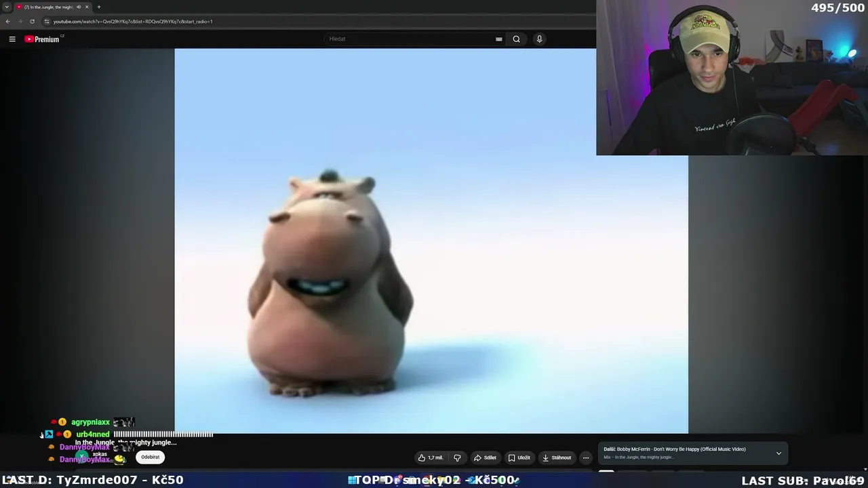Click the Sdílet share button
The height and width of the screenshot is (488, 868).
coord(485,457)
